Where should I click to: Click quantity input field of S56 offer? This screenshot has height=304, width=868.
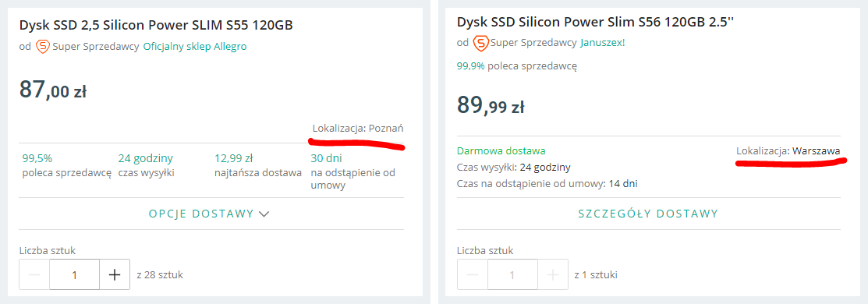pyautogui.click(x=512, y=274)
